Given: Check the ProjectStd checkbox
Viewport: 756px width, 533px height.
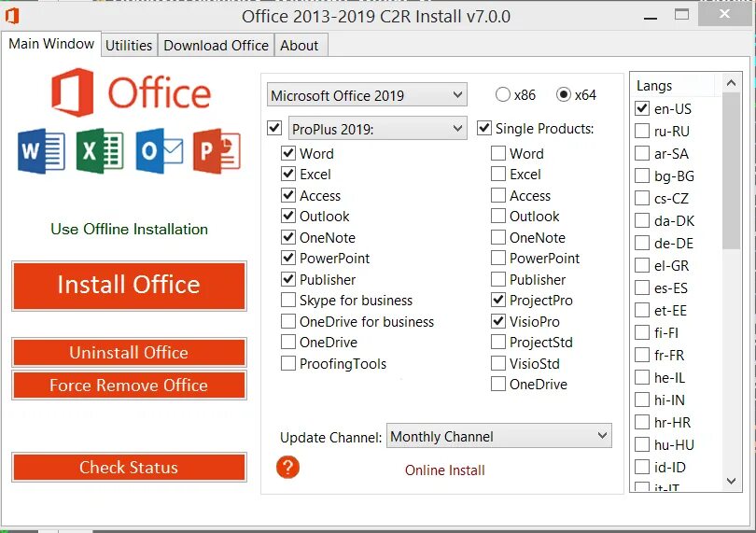Looking at the screenshot, I should coord(498,342).
